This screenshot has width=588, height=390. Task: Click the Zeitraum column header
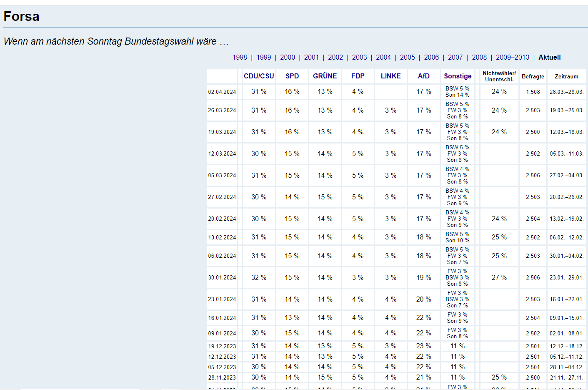tap(566, 76)
